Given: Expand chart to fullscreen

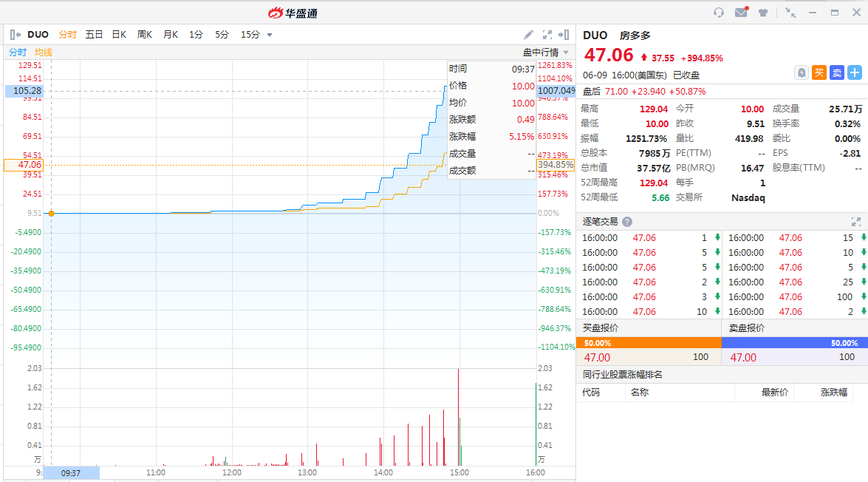Looking at the screenshot, I should click(547, 34).
